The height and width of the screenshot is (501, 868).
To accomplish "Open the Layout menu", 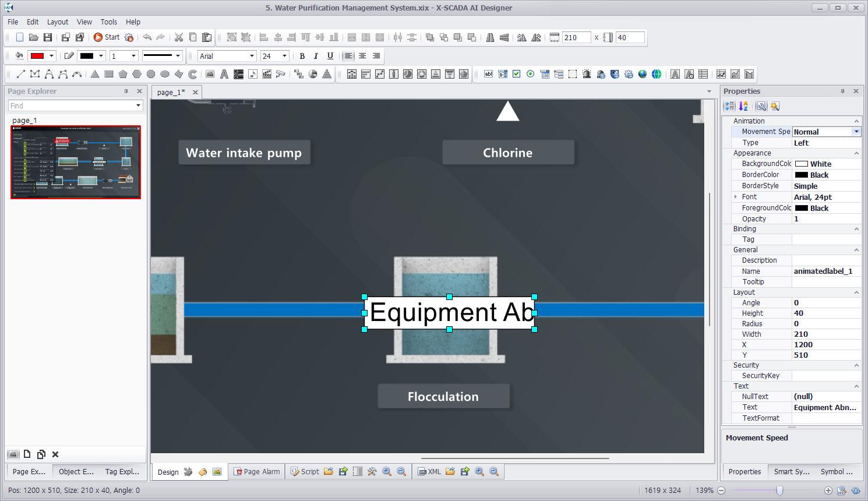I will [x=58, y=22].
